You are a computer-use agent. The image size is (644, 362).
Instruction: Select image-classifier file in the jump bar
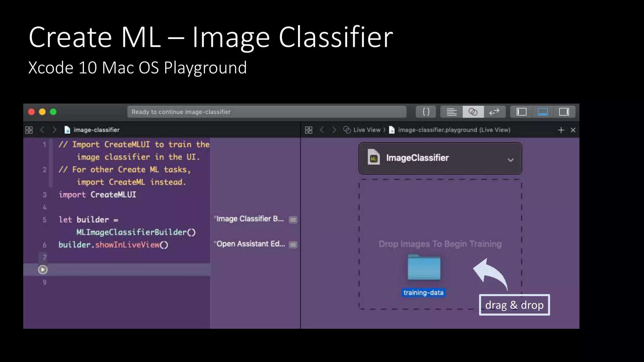pyautogui.click(x=96, y=130)
